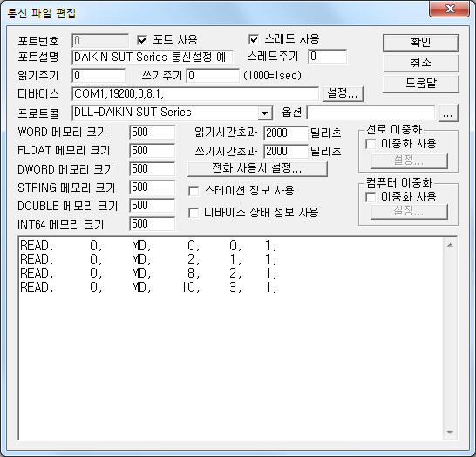Focus the INT64 메모리 크기 field
476x457 pixels.
(152, 224)
